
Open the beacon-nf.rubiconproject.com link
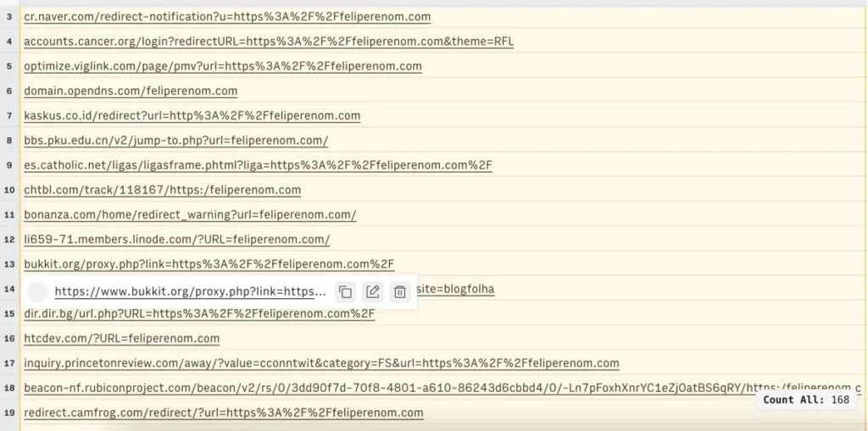click(442, 388)
